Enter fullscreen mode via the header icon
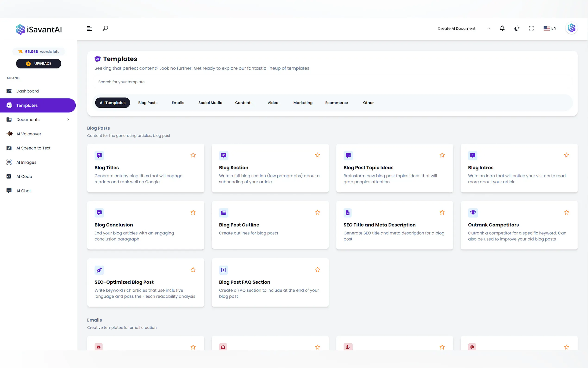This screenshot has height=368, width=588. tap(531, 29)
